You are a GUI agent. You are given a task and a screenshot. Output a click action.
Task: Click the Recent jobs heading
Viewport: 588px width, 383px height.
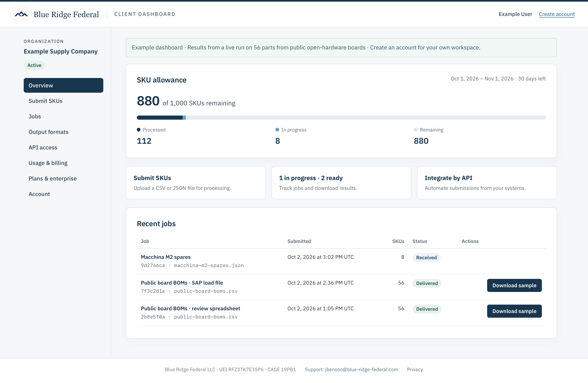[156, 224]
